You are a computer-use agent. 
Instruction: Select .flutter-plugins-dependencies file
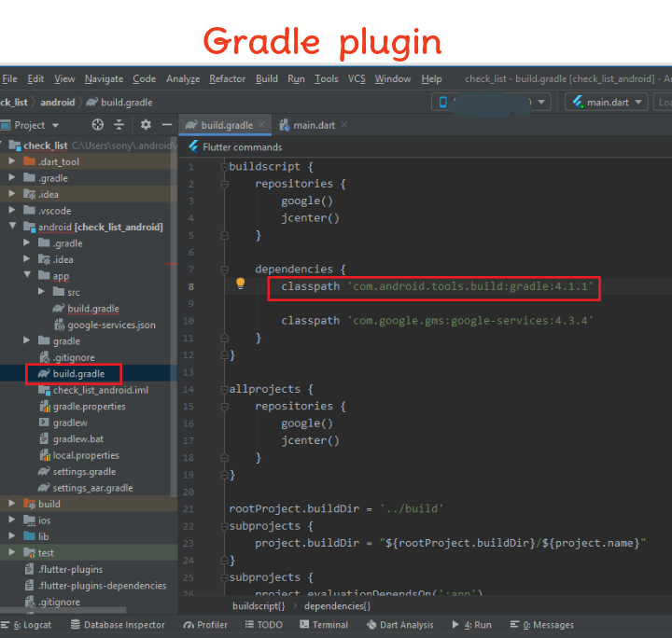pyautogui.click(x=102, y=586)
